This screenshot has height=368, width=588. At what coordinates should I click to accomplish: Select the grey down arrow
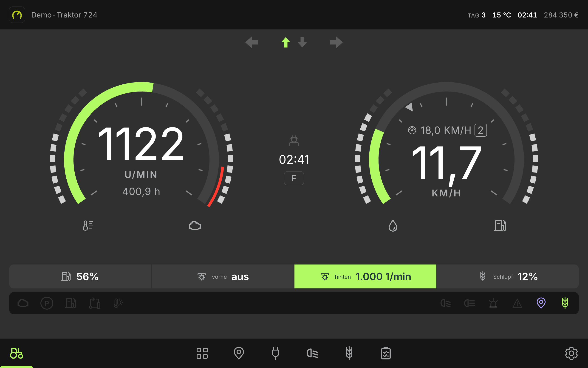click(x=302, y=42)
